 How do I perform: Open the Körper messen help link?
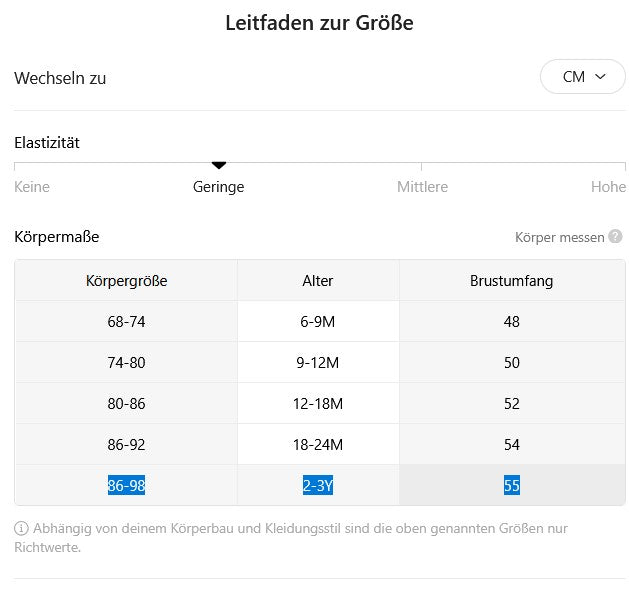click(559, 238)
